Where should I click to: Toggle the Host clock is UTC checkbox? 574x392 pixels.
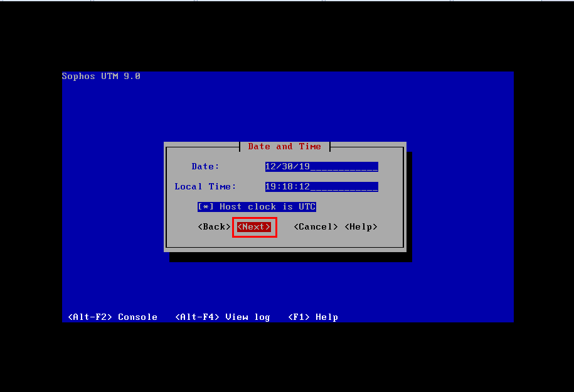click(x=257, y=207)
